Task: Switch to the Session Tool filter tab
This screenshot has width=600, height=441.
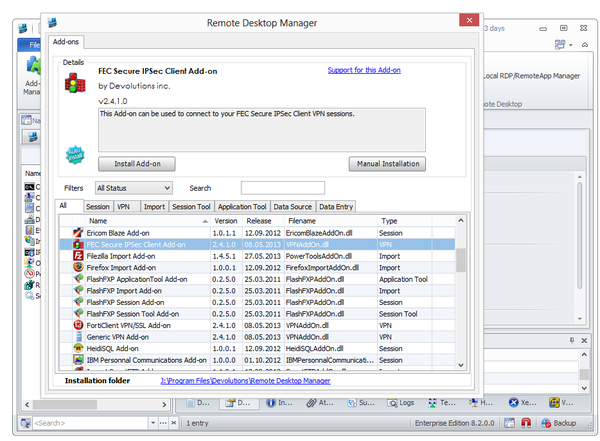Action: 191,207
